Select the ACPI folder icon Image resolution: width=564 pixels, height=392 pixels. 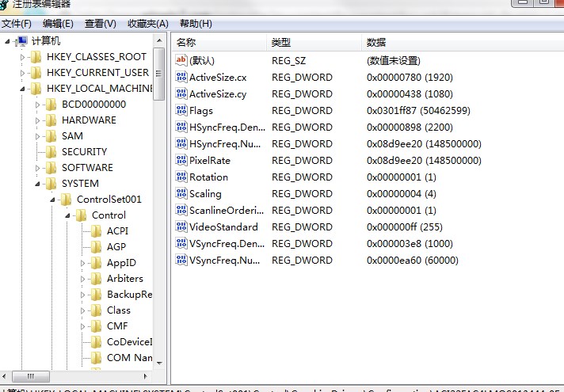[x=97, y=231]
